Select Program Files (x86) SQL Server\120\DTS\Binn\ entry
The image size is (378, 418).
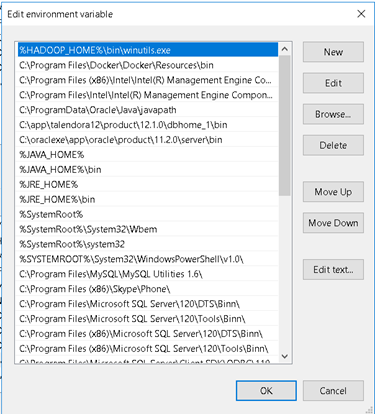point(147,334)
